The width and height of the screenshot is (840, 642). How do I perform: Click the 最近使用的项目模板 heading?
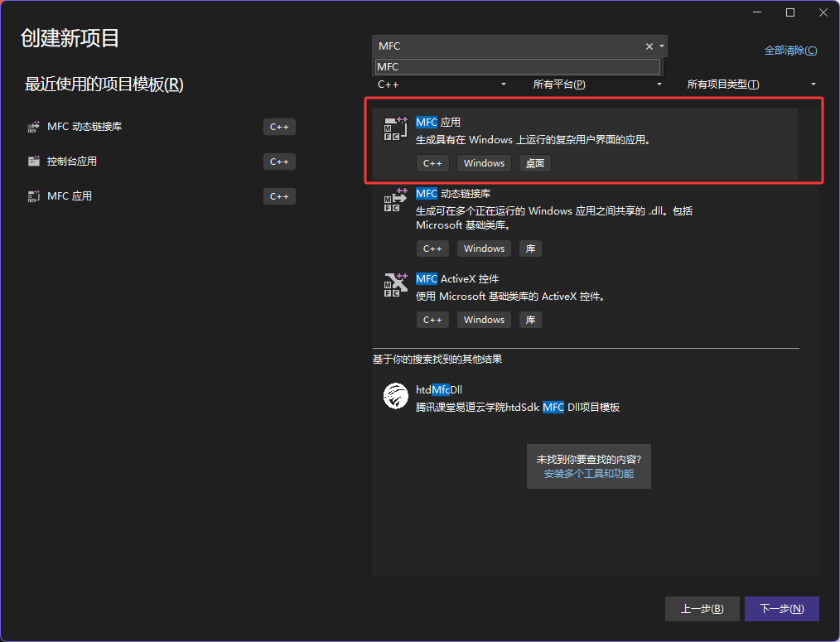pyautogui.click(x=104, y=84)
